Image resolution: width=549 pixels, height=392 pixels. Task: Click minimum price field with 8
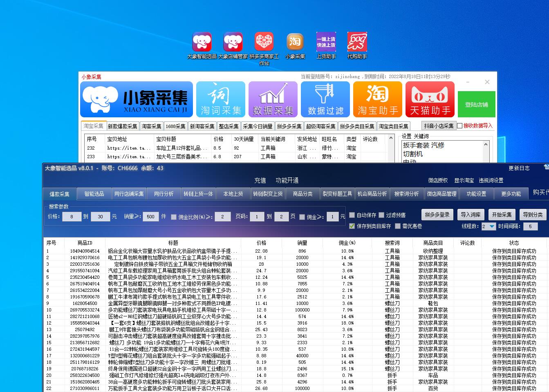tap(72, 217)
